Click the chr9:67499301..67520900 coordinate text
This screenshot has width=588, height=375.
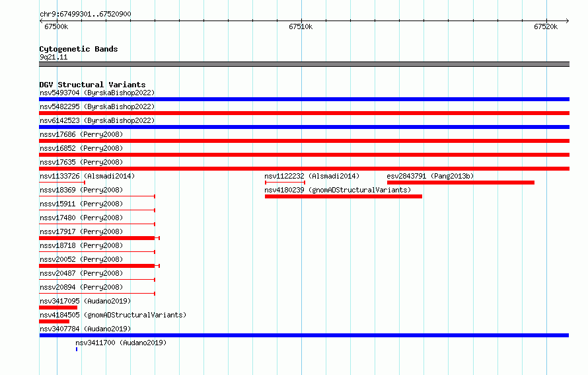tap(85, 14)
